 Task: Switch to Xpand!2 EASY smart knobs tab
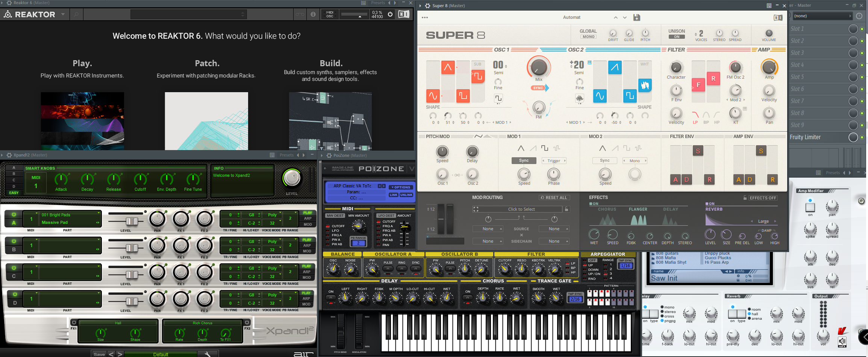(x=14, y=193)
